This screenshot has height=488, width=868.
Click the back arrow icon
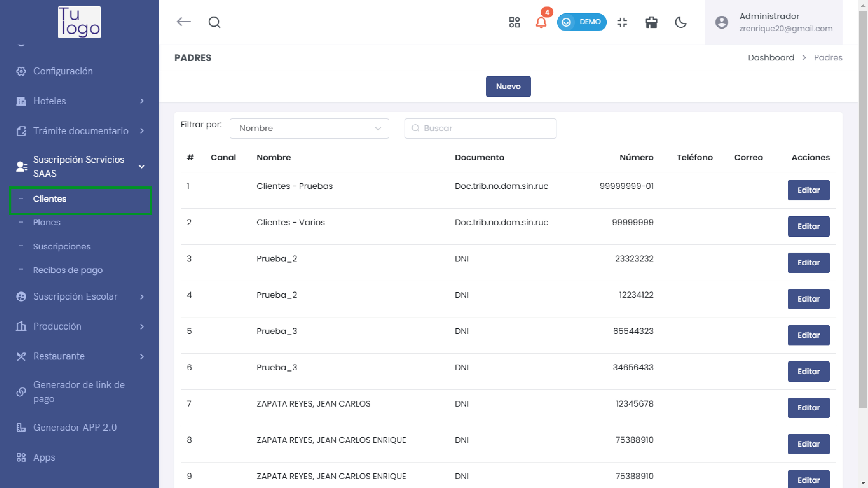coord(184,22)
